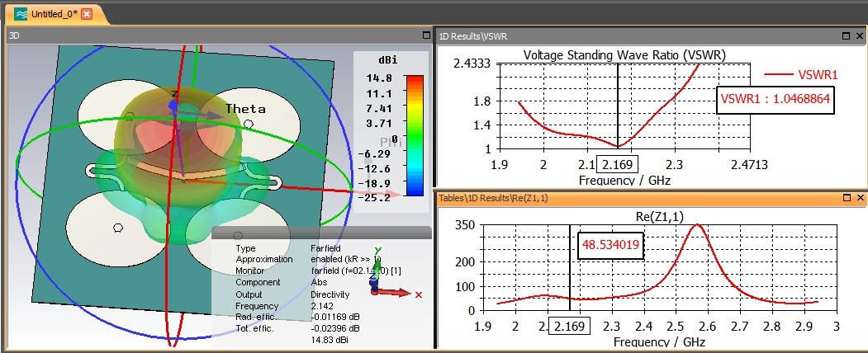868x353 pixels.
Task: Select the Untitled_0* document tab
Action: [x=53, y=14]
